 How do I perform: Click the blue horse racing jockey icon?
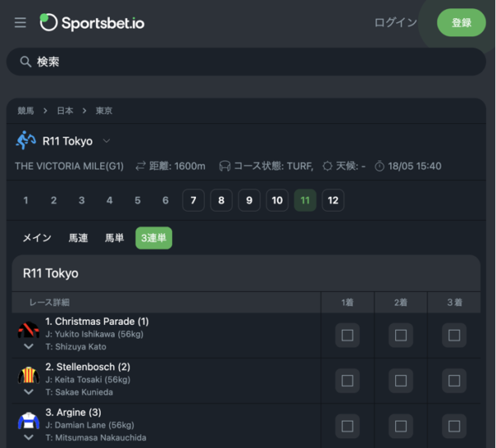point(26,141)
